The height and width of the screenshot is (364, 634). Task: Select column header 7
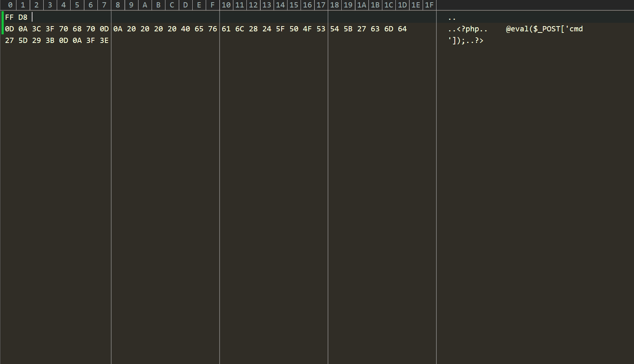pos(104,5)
